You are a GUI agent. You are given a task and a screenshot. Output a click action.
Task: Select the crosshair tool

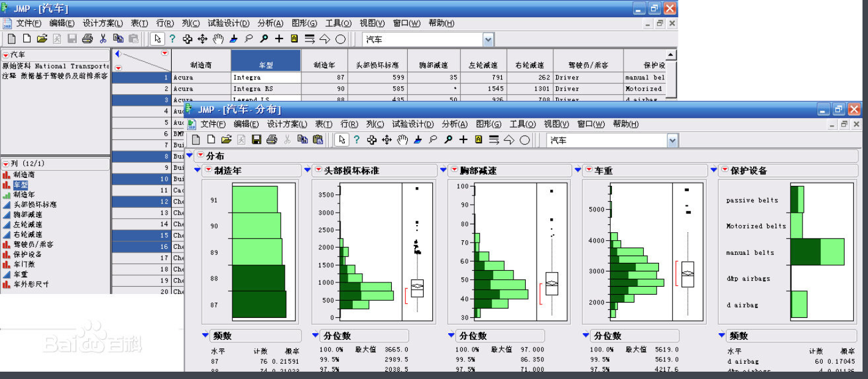point(463,140)
